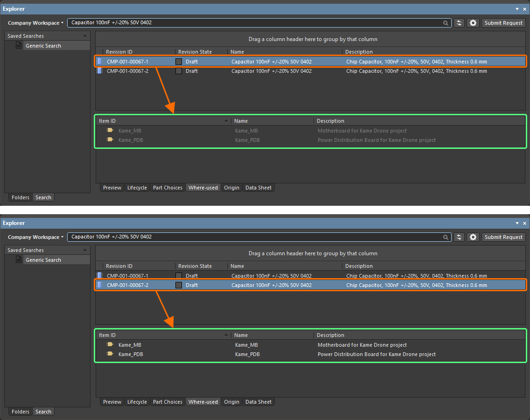Switch to Part Choices tab in upper panel

(x=167, y=188)
